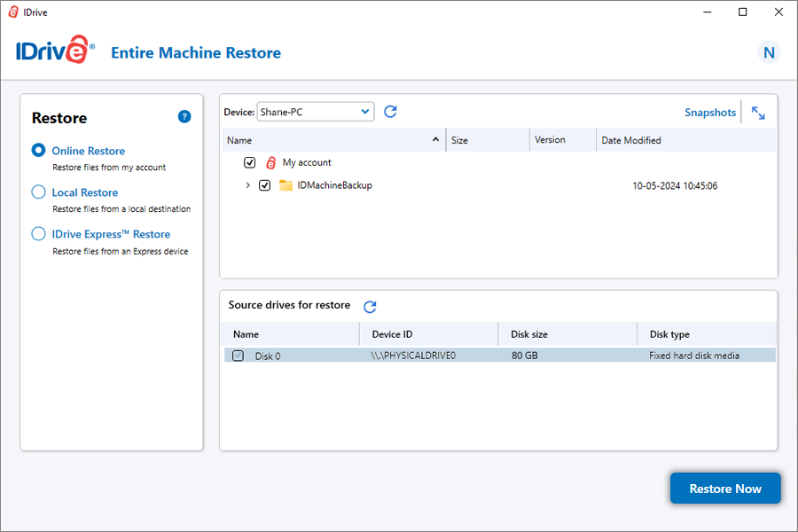
Task: Click 'Restore files from a local destination' text
Action: pyautogui.click(x=121, y=209)
